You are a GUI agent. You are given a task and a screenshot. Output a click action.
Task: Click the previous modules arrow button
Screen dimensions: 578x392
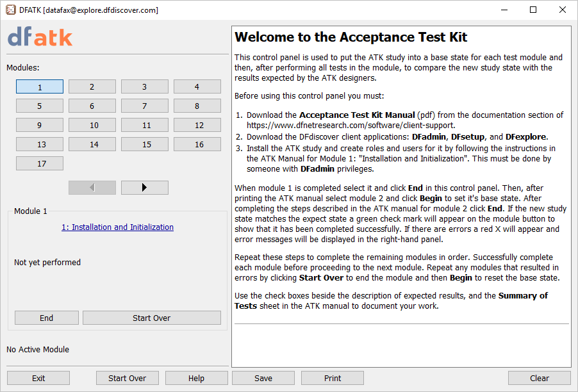point(92,188)
